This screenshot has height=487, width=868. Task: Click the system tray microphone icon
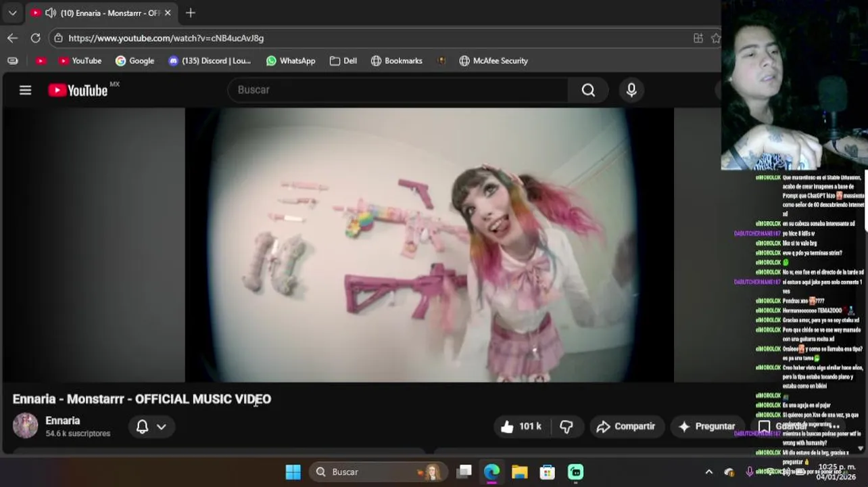[x=749, y=472]
